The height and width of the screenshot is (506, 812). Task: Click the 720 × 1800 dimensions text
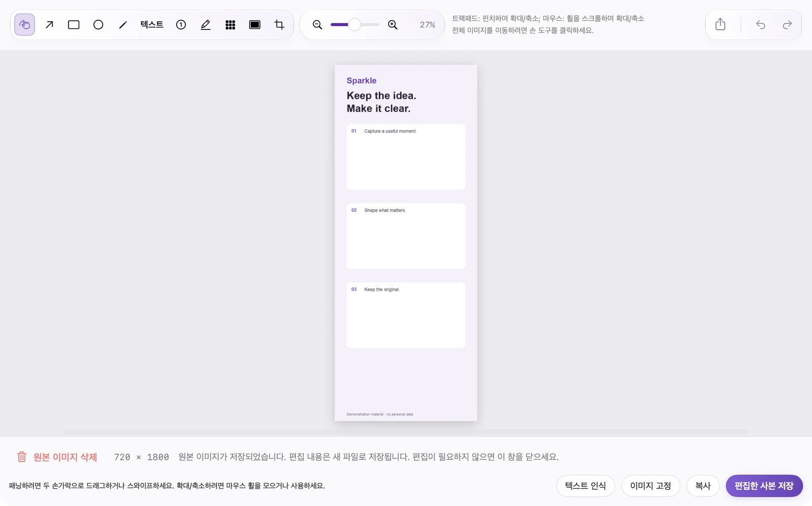click(x=141, y=457)
